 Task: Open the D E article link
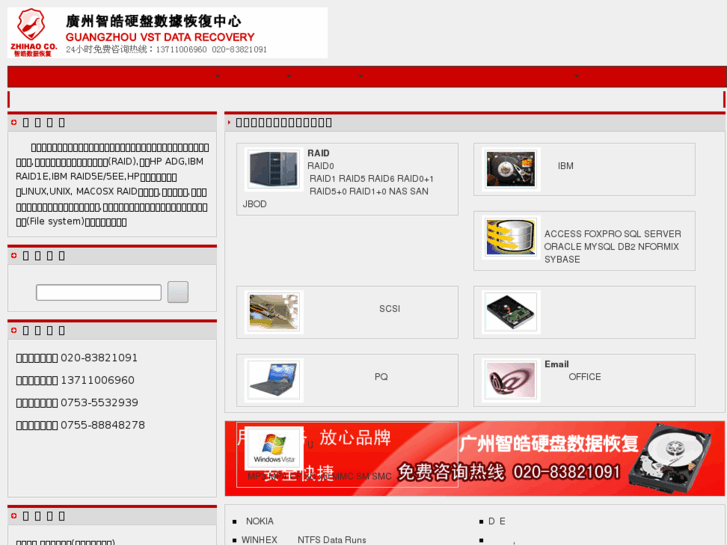coord(497,521)
